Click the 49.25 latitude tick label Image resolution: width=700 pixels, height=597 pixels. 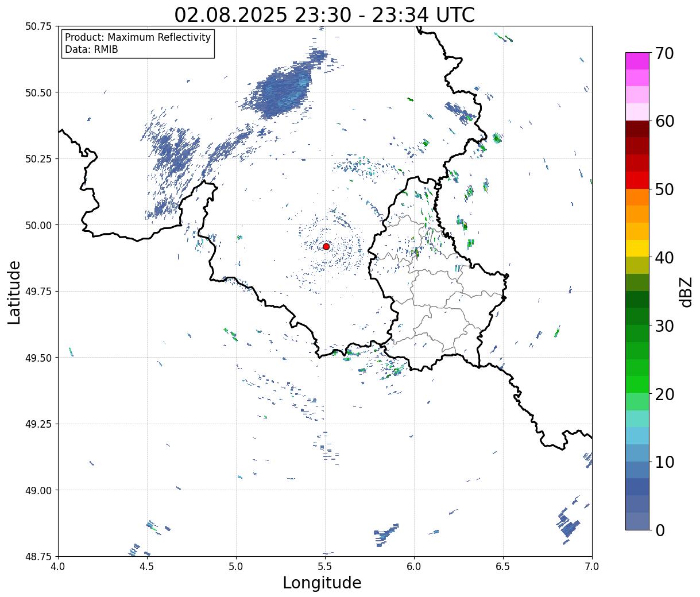38,424
